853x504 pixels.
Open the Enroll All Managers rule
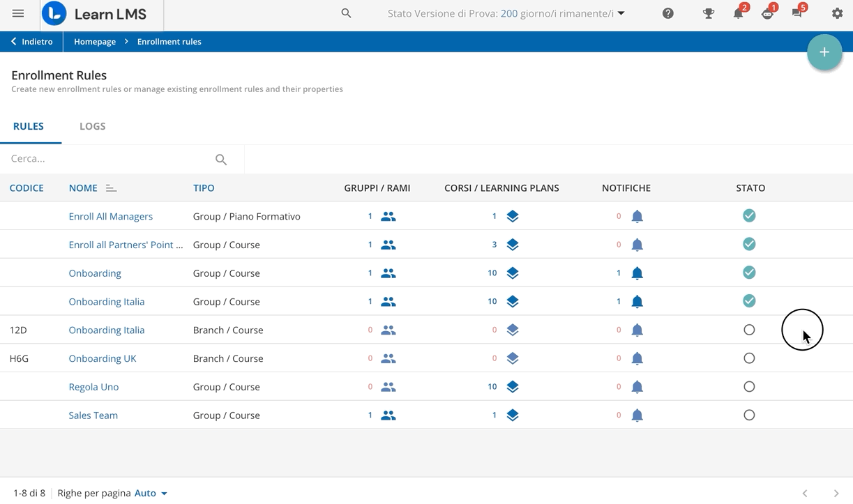click(x=110, y=217)
